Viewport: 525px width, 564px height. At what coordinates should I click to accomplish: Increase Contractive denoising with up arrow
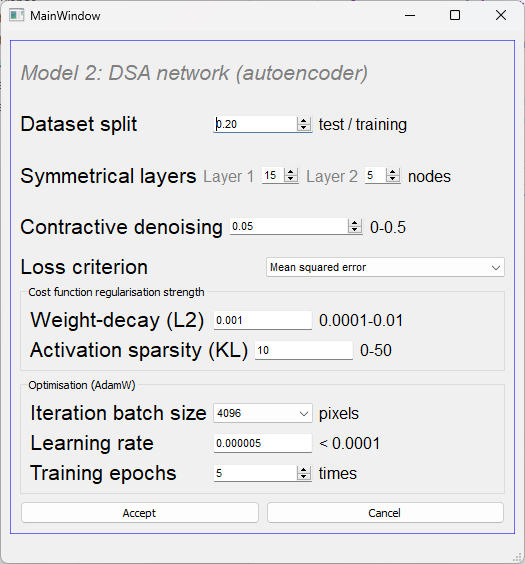pyautogui.click(x=355, y=223)
